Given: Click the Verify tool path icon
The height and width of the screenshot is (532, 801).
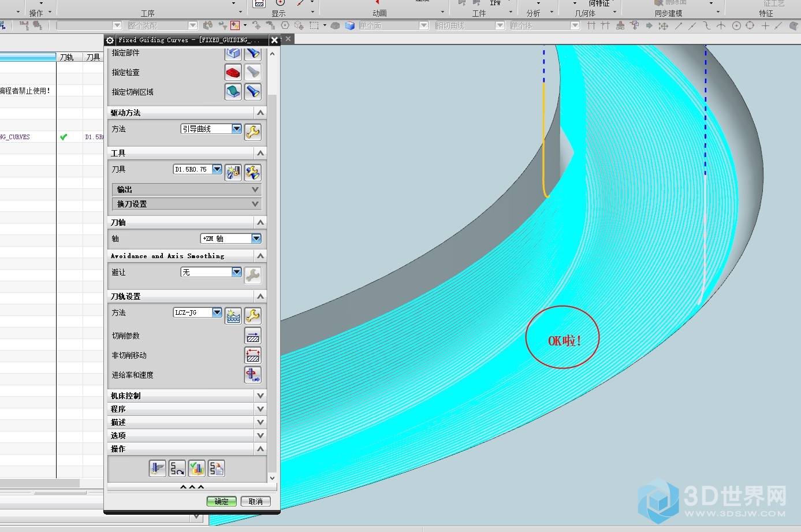Looking at the screenshot, I should point(196,468).
